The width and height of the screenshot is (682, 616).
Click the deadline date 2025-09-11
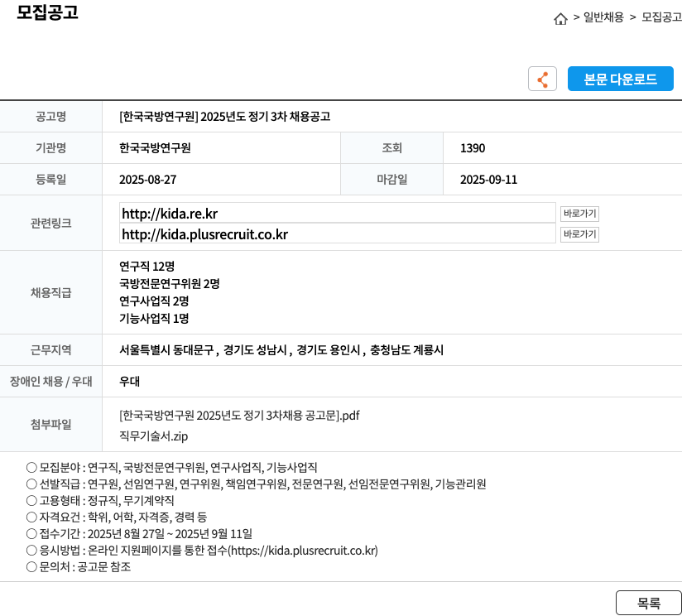(x=488, y=179)
